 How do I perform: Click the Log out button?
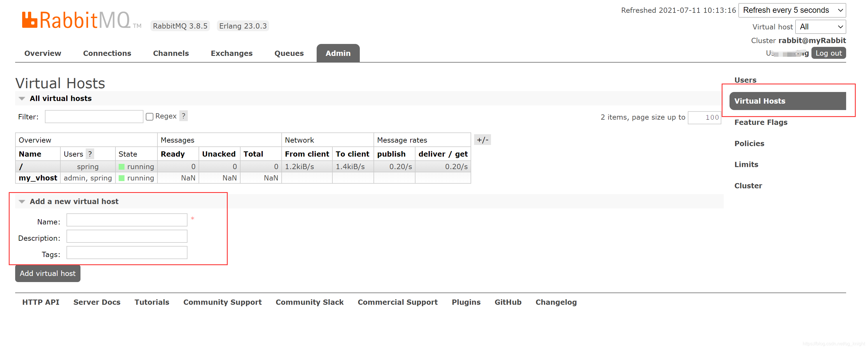pos(828,53)
